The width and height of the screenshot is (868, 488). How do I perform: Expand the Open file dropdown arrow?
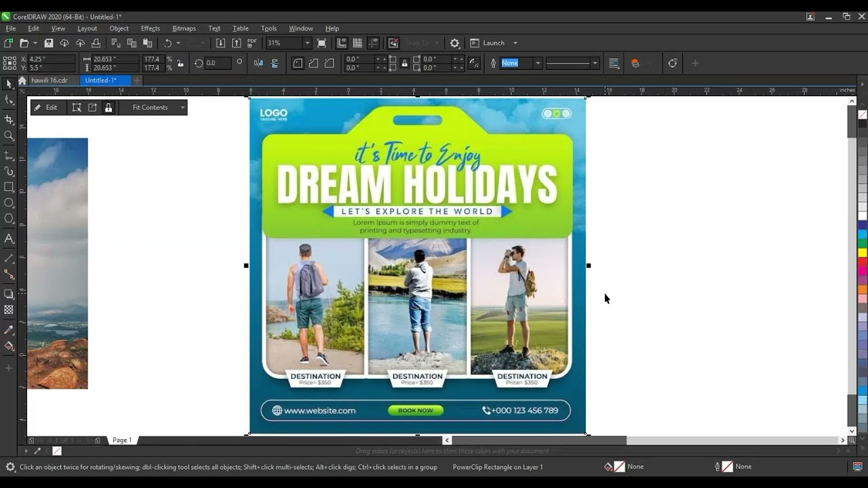pos(35,43)
